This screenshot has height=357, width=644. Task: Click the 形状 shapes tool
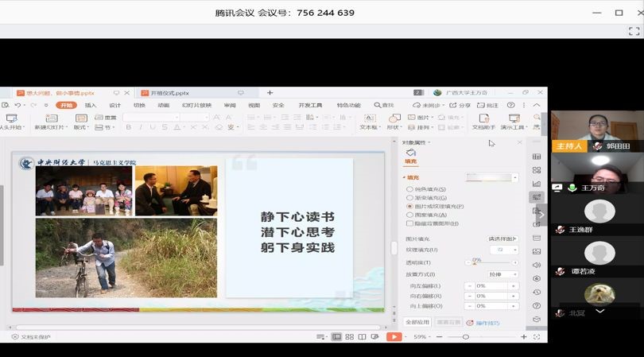pyautogui.click(x=394, y=121)
